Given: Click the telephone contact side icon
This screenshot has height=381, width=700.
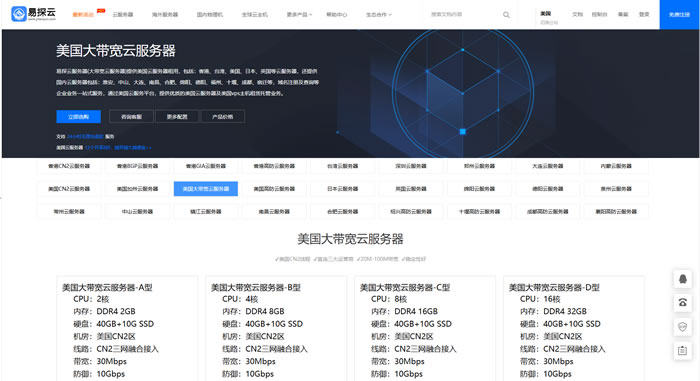Looking at the screenshot, I should point(682,303).
